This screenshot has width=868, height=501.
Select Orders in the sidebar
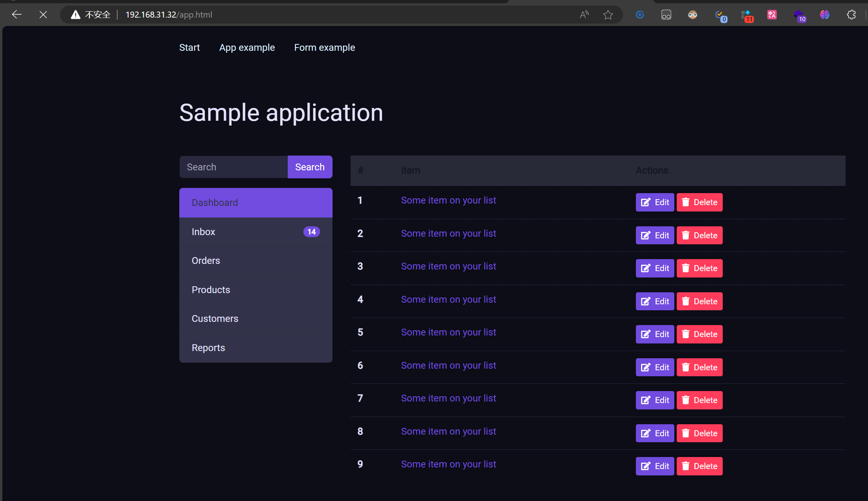(256, 261)
